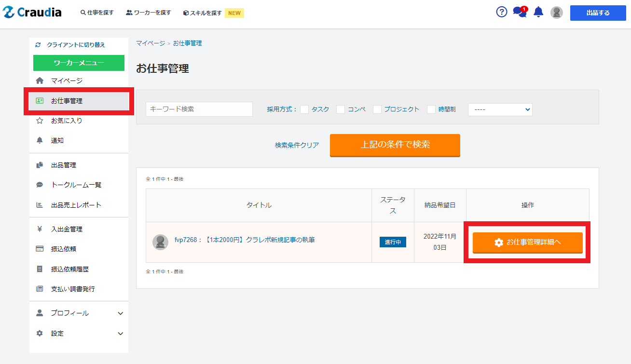Click the お仕事管理詳細へ button
Image resolution: width=631 pixels, height=364 pixels.
point(527,243)
